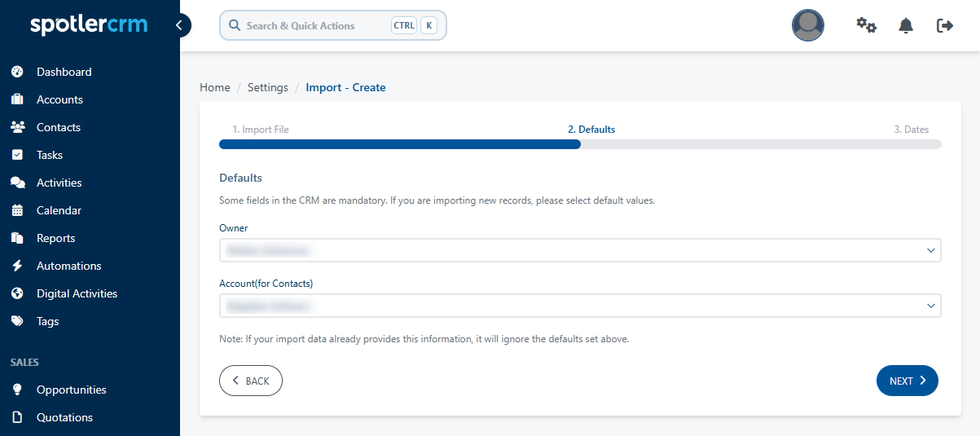Click the search magnifier icon
This screenshot has width=980, height=436.
(235, 25)
